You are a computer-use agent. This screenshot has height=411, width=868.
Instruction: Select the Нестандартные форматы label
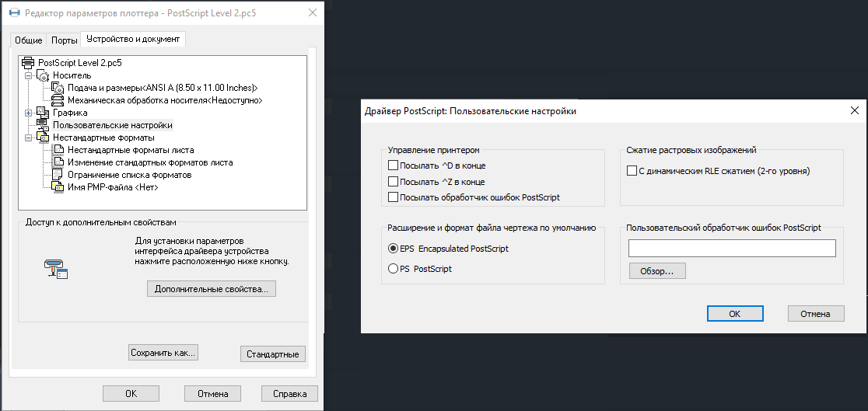pos(103,138)
